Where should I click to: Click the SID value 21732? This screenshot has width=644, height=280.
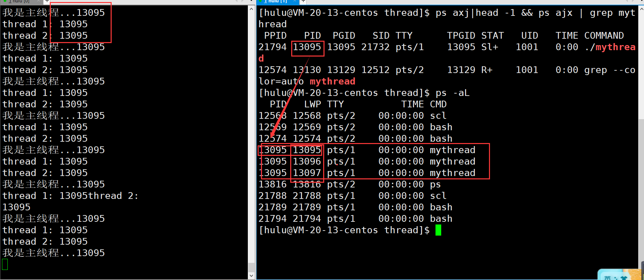point(375,47)
